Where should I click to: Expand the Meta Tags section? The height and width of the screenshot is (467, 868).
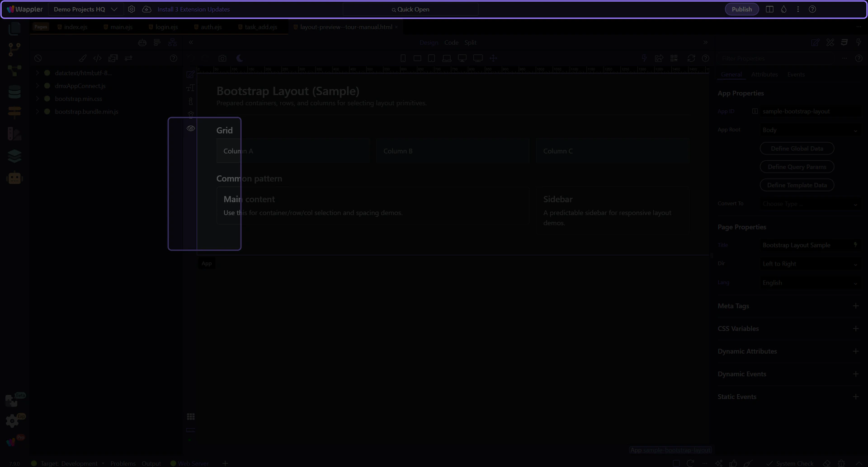855,306
